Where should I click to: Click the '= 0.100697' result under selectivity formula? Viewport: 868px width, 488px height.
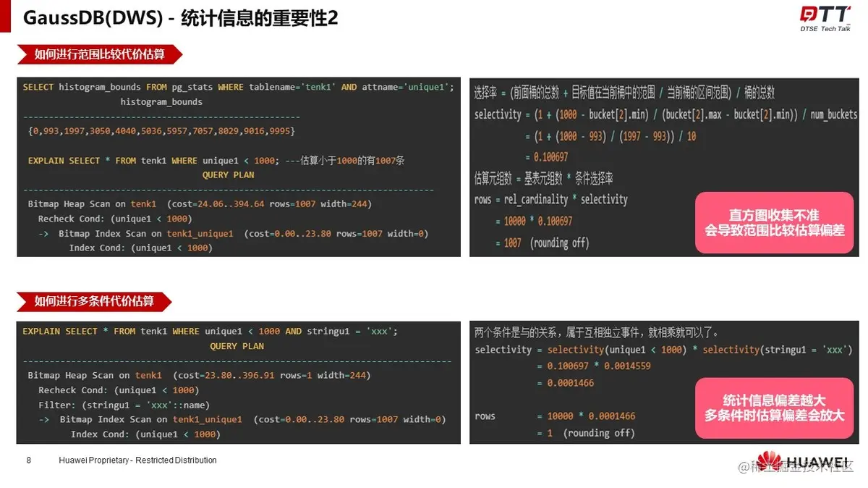pos(547,157)
